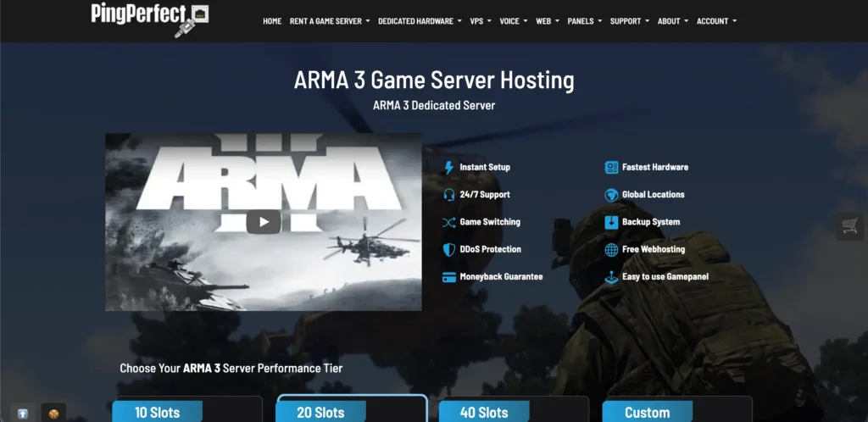Click the Global Locations globe icon
Screen dimensions: 868x422
(611, 195)
